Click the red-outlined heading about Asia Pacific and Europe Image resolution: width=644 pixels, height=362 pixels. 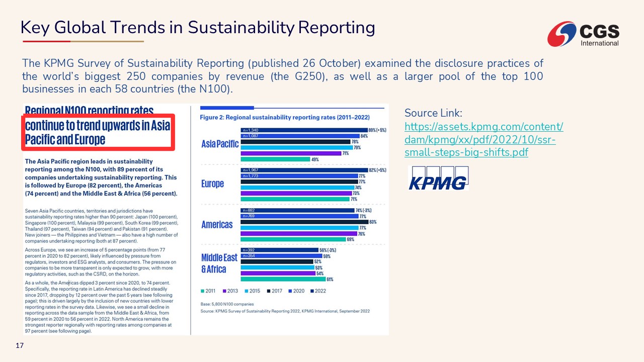coord(98,132)
